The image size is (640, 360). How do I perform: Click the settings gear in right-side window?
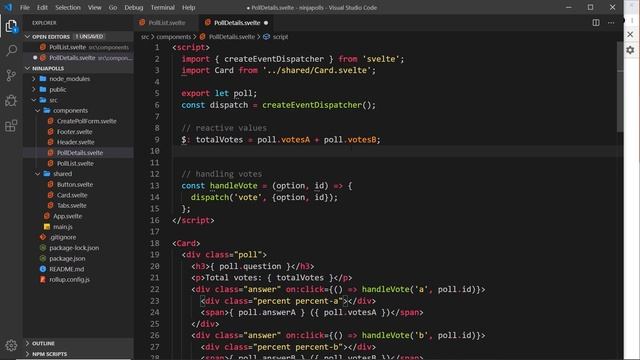coord(631,50)
